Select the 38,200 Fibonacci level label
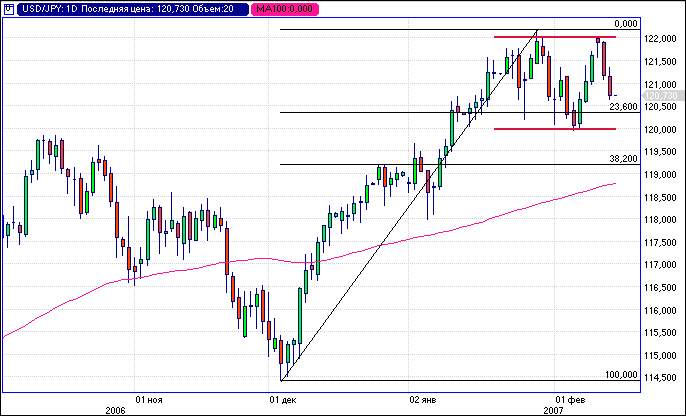 (623, 158)
